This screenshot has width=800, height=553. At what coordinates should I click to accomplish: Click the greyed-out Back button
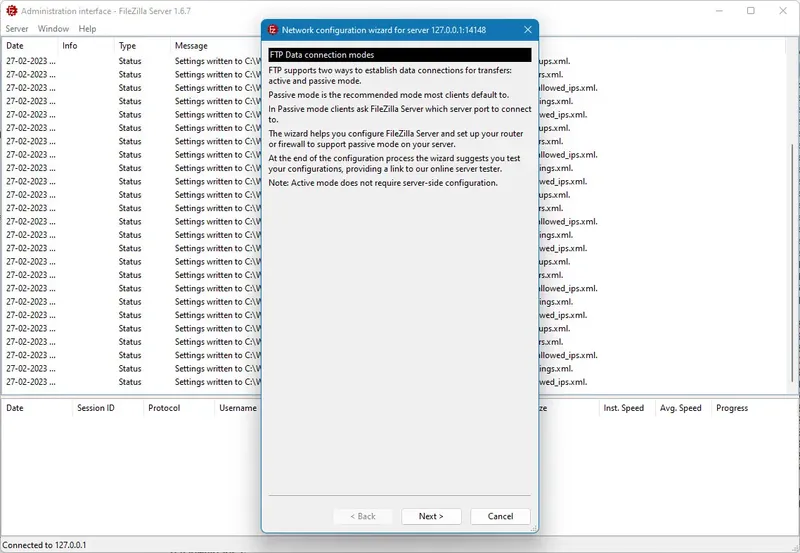(x=363, y=516)
